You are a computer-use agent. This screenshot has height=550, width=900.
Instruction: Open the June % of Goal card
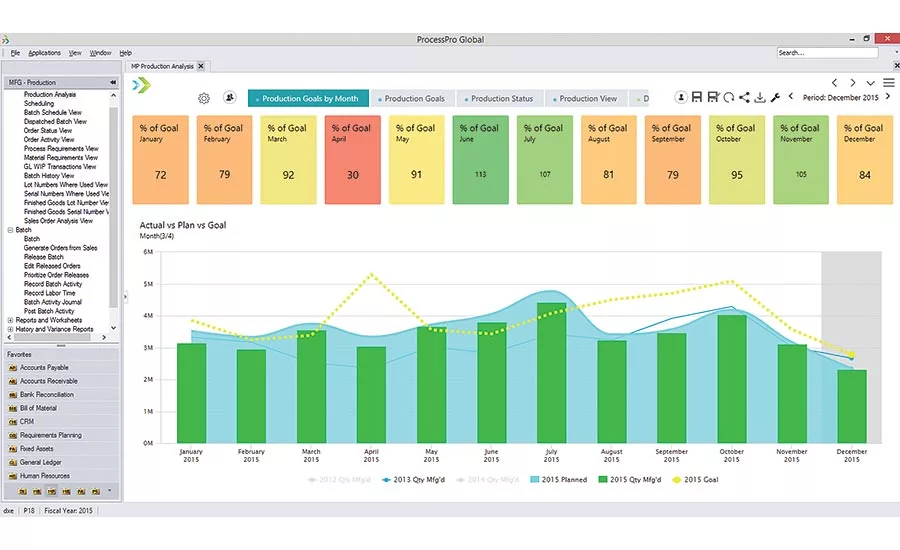click(x=480, y=160)
